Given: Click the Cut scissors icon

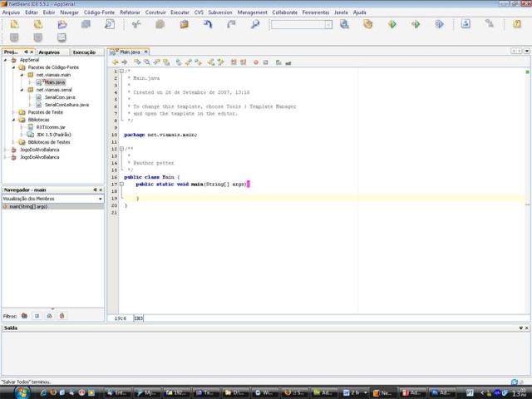Looking at the screenshot, I should click(x=136, y=25).
